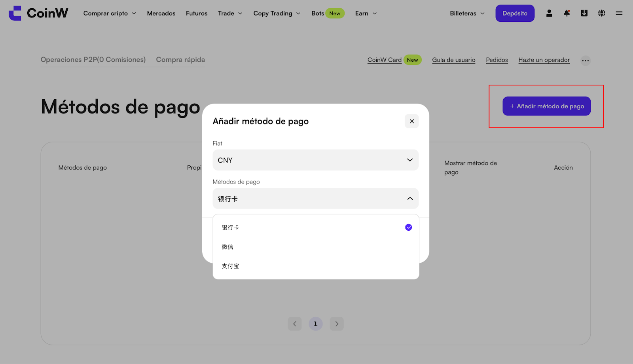Open the language globe icon

(601, 13)
